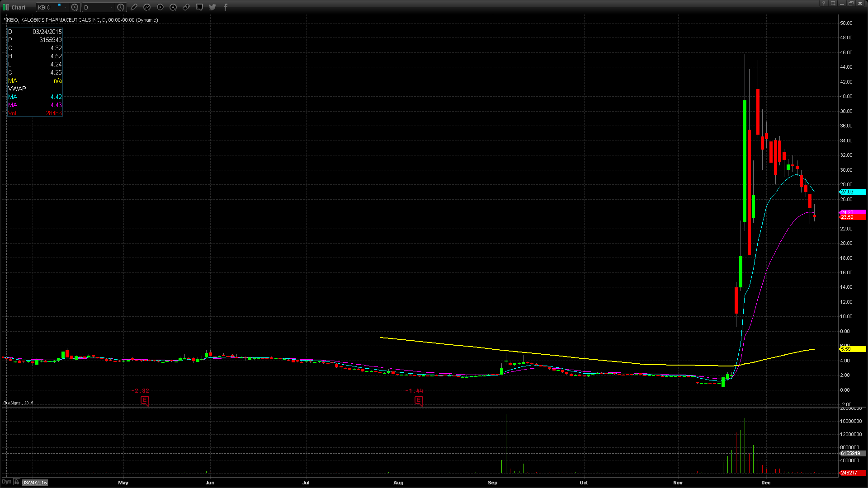Viewport: 868px width, 488px height.
Task: Click the C 4.25 close value row
Action: click(35, 73)
